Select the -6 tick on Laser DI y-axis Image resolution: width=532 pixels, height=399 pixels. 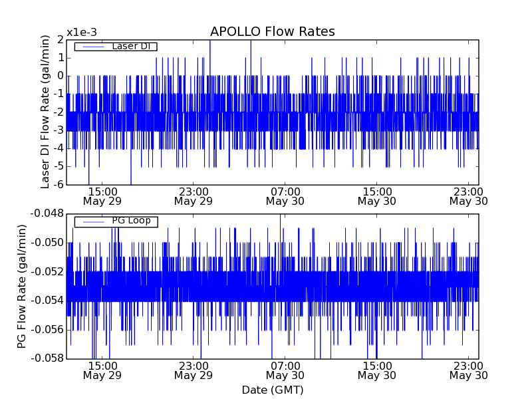coord(59,184)
